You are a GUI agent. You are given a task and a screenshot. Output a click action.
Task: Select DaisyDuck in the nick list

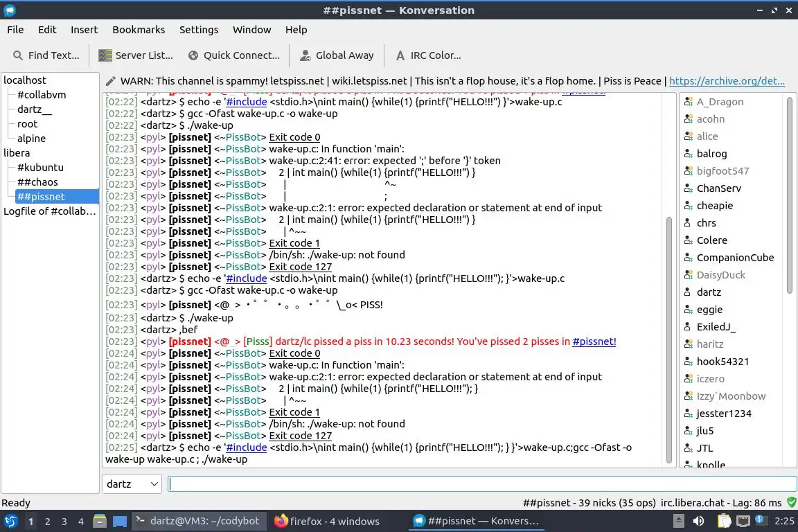[x=720, y=275]
